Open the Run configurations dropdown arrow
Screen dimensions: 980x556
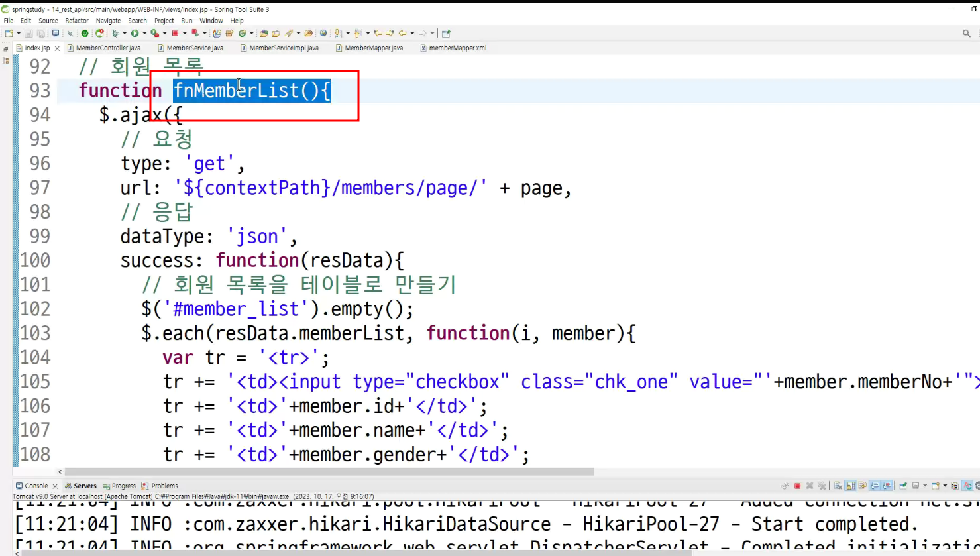tap(144, 33)
